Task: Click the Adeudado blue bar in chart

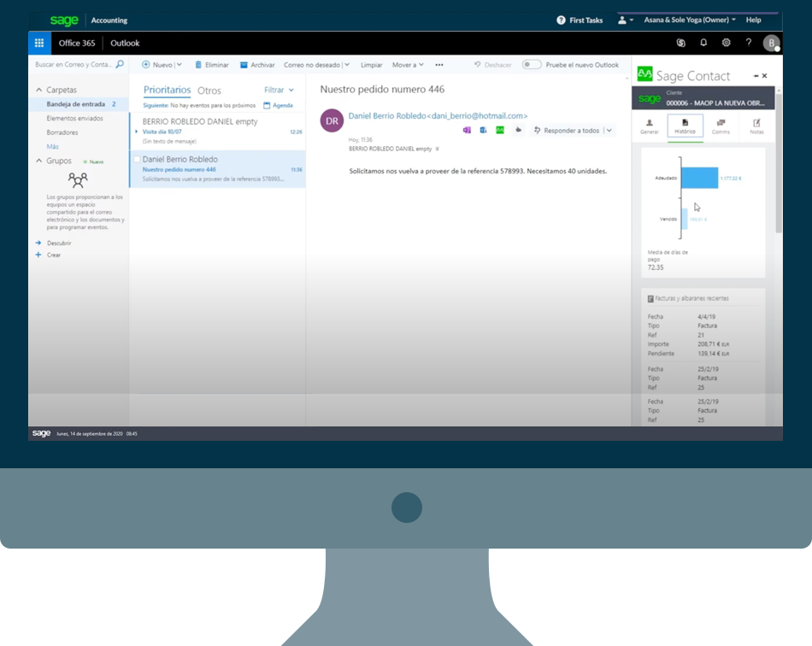Action: click(699, 178)
